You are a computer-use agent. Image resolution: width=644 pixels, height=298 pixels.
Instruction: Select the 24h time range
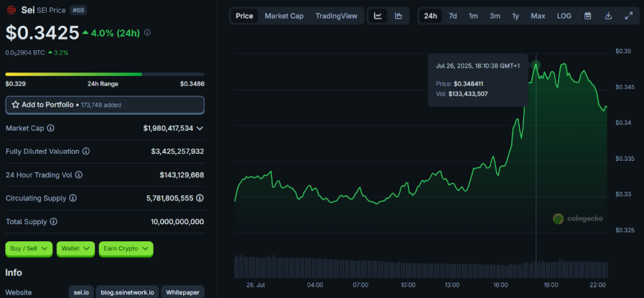tap(431, 16)
